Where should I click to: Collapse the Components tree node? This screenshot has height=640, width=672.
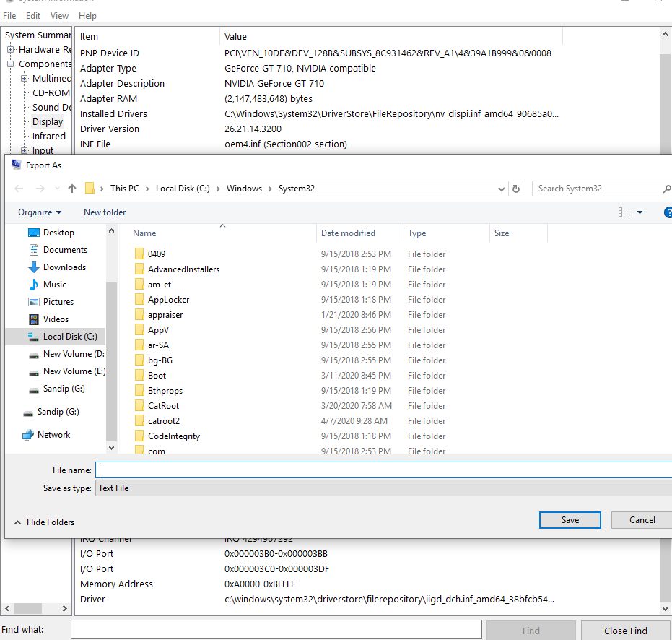click(11, 64)
